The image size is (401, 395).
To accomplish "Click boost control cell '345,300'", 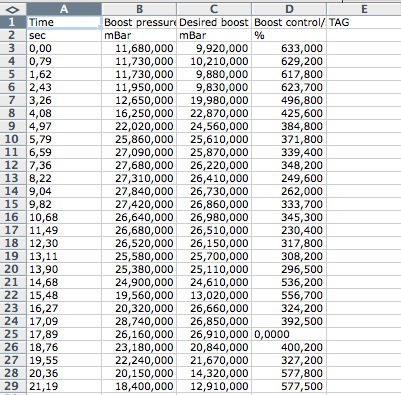I will click(x=289, y=217).
